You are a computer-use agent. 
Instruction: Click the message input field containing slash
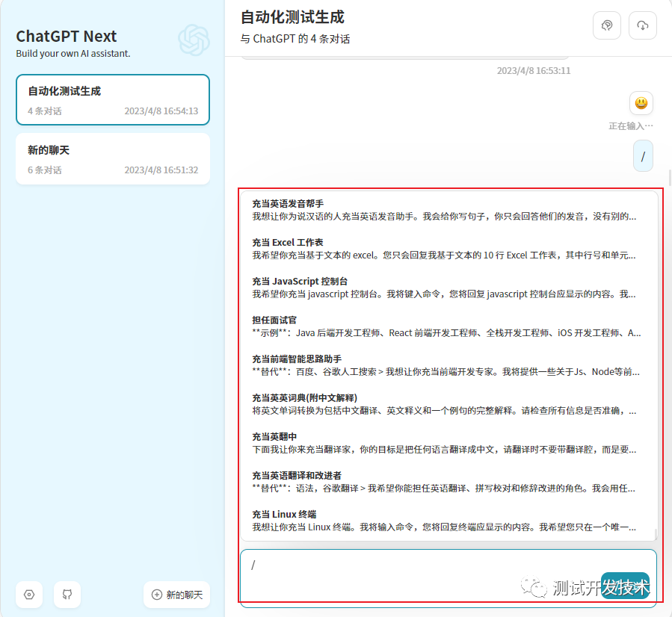(448, 578)
